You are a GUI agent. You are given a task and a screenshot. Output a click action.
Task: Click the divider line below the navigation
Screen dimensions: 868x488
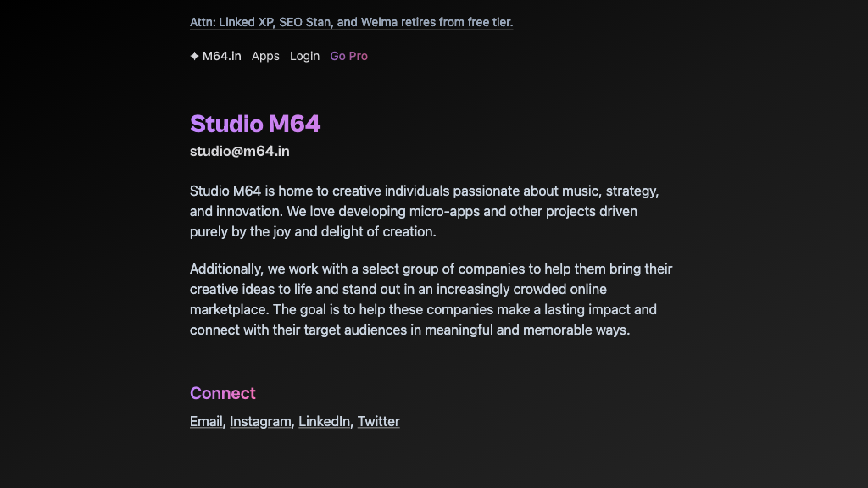pyautogui.click(x=434, y=75)
